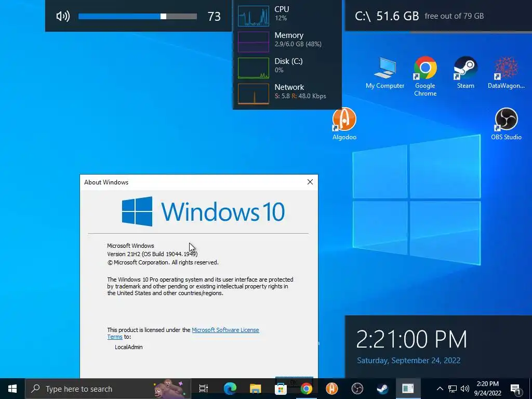Image resolution: width=532 pixels, height=399 pixels.
Task: Click the 2:21:00 PM clock widget
Action: 411,339
